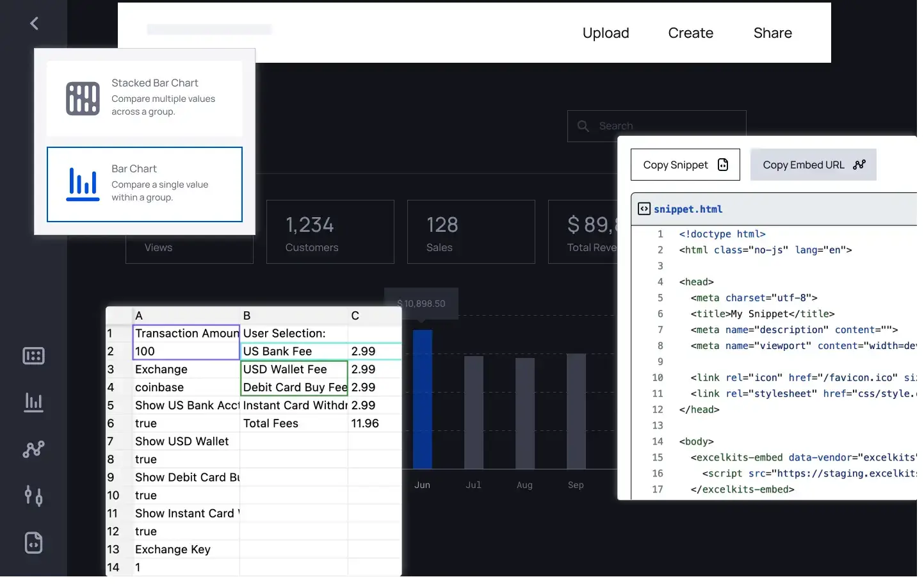Click the '</head>' code line
Viewport: 924px width, 586px height.
(699, 409)
